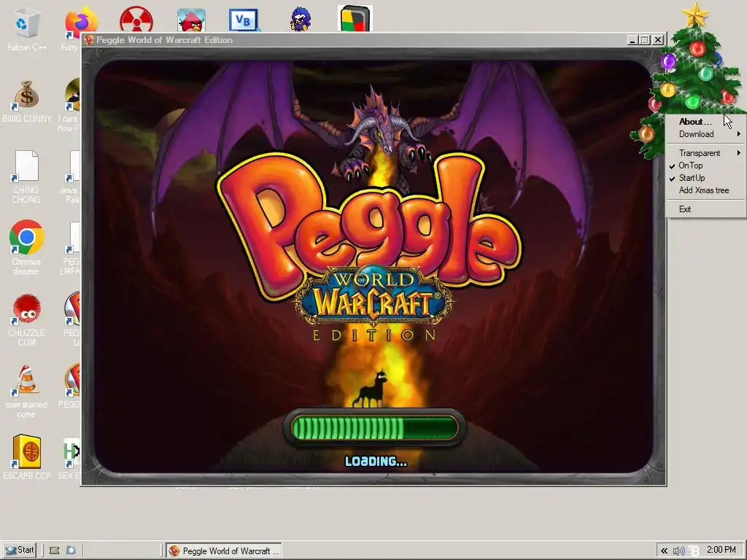Select the money bag dollar icon

point(26,96)
